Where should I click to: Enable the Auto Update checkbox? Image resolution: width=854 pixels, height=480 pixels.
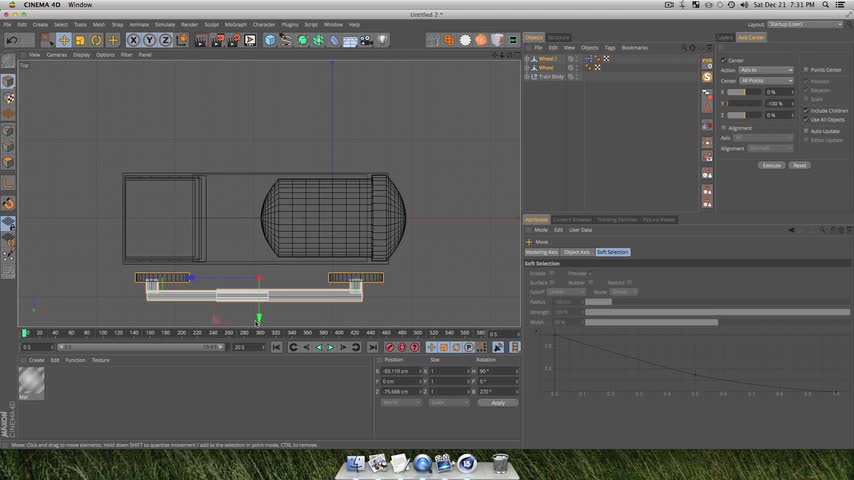[x=807, y=131]
